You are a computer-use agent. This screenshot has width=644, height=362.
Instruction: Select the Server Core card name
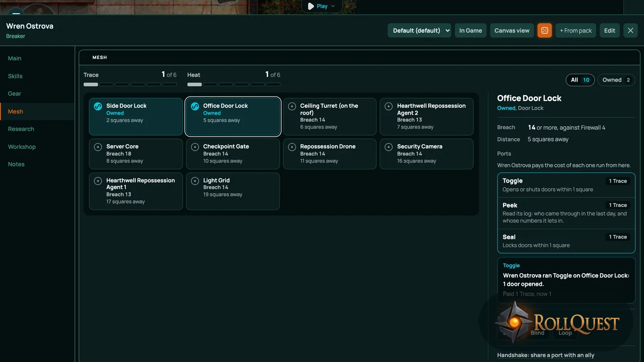122,146
